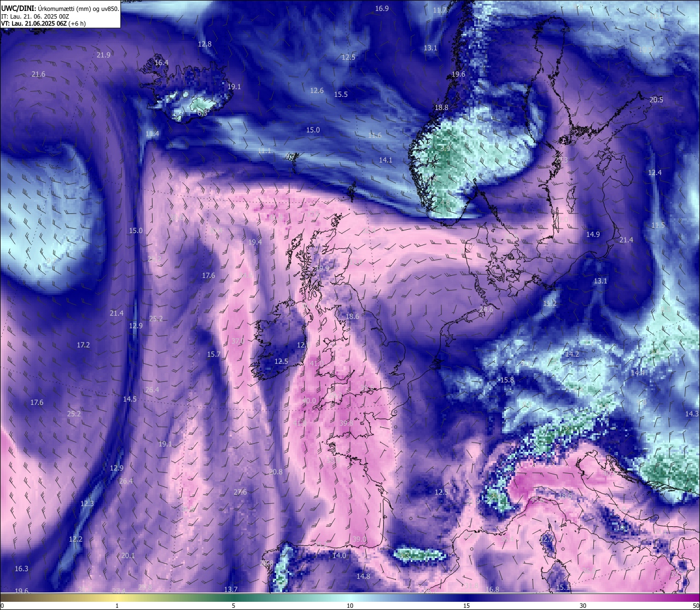
Task: Click the 19.4 value label
Action: click(x=255, y=242)
